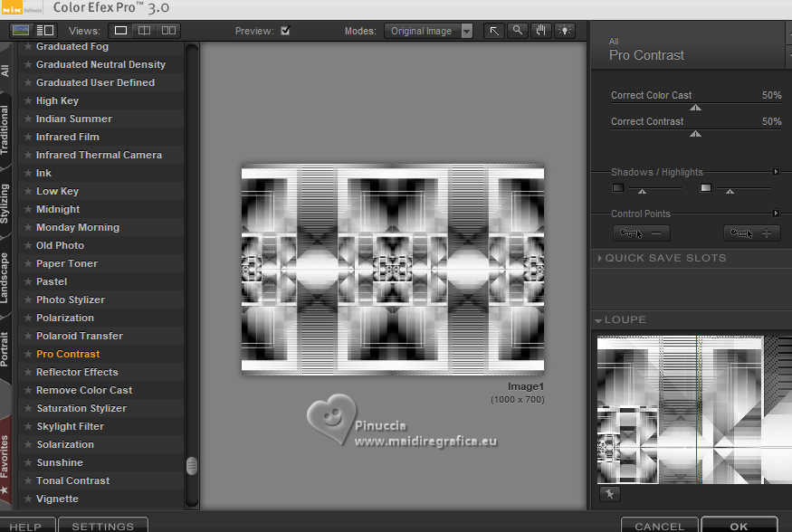Adjust the Correct Color Cast slider

(695, 107)
